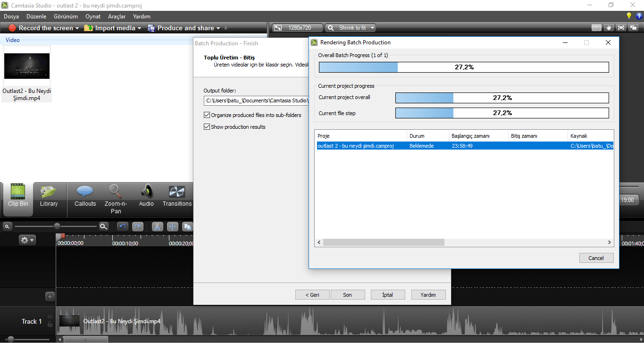Click the timeline horizontal scrollbar thumb

coord(85,339)
